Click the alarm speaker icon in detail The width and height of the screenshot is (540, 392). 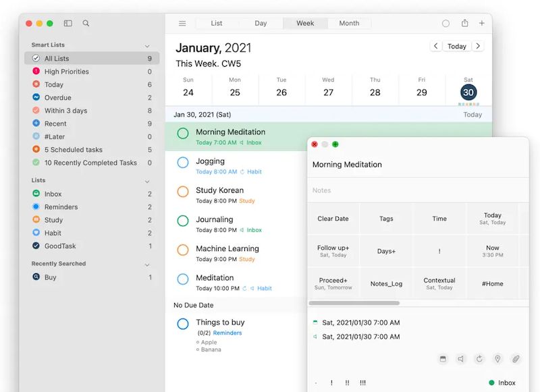tap(461, 359)
